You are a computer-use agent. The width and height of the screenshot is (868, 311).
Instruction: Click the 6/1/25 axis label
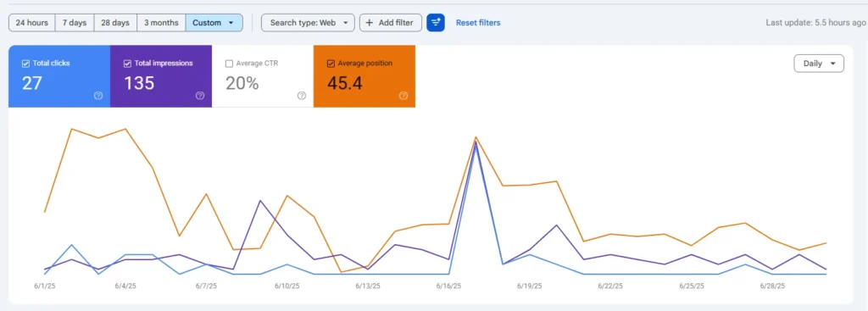(45, 286)
